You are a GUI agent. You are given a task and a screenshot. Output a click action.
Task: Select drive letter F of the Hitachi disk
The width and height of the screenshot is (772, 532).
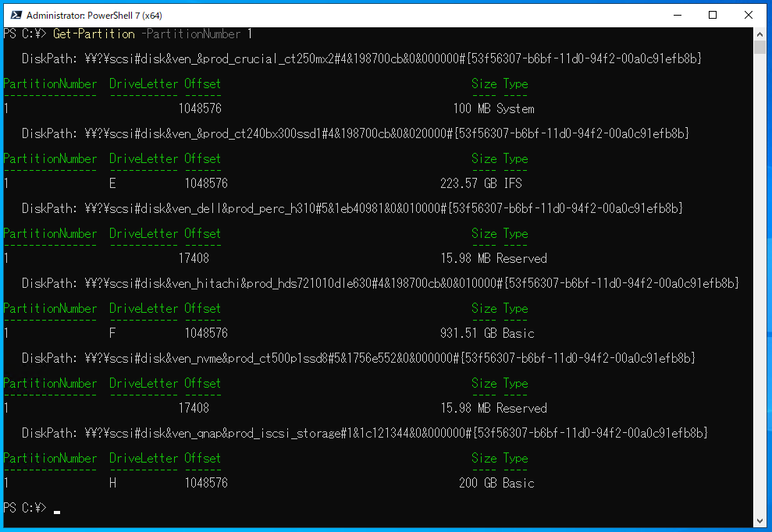(x=112, y=332)
